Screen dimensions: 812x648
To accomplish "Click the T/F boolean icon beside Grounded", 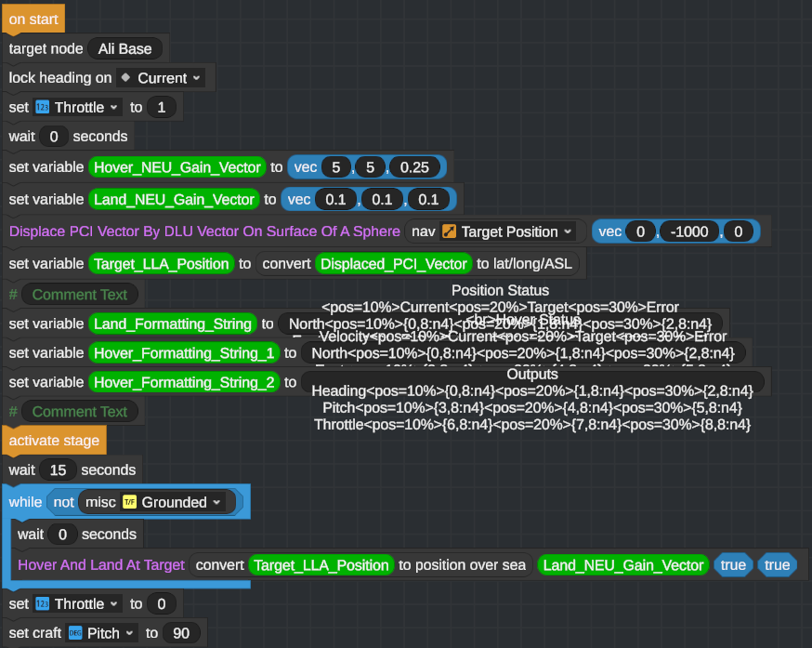I will click(129, 502).
